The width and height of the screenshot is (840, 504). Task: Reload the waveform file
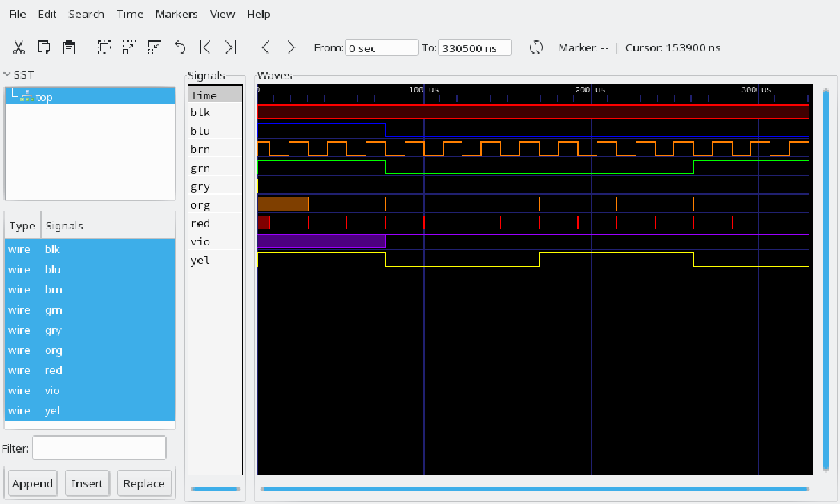click(x=535, y=47)
